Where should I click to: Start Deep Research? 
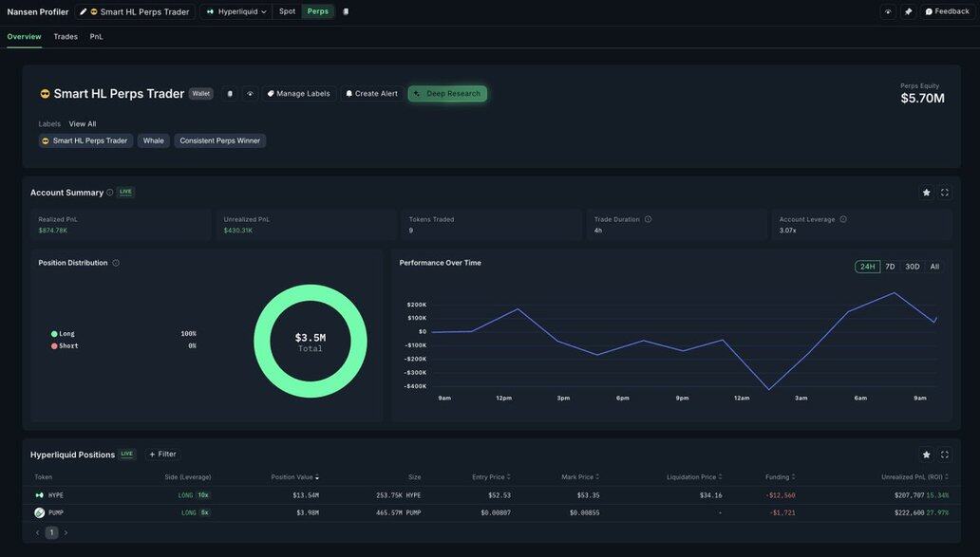point(447,94)
